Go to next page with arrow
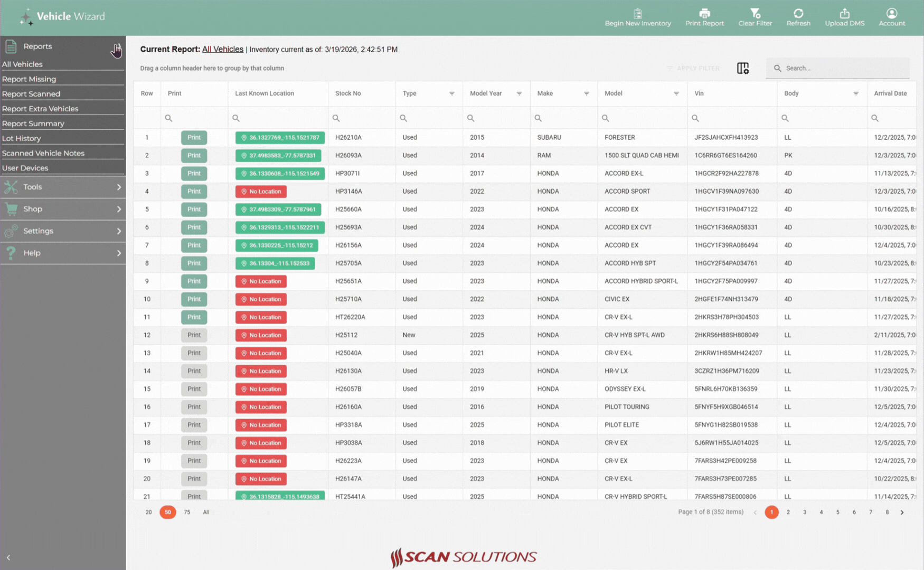Viewport: 924px width, 570px height. click(902, 512)
